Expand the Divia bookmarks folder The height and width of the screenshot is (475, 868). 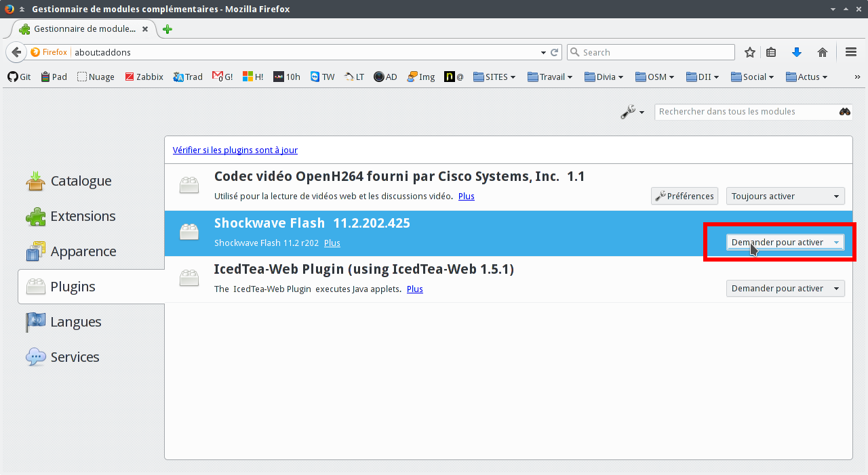604,77
